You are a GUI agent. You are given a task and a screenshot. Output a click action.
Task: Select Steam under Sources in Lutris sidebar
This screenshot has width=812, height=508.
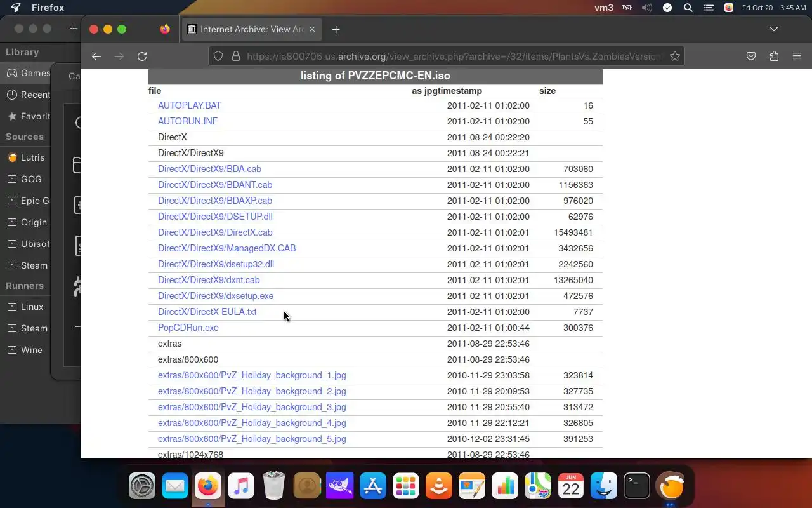(25, 265)
